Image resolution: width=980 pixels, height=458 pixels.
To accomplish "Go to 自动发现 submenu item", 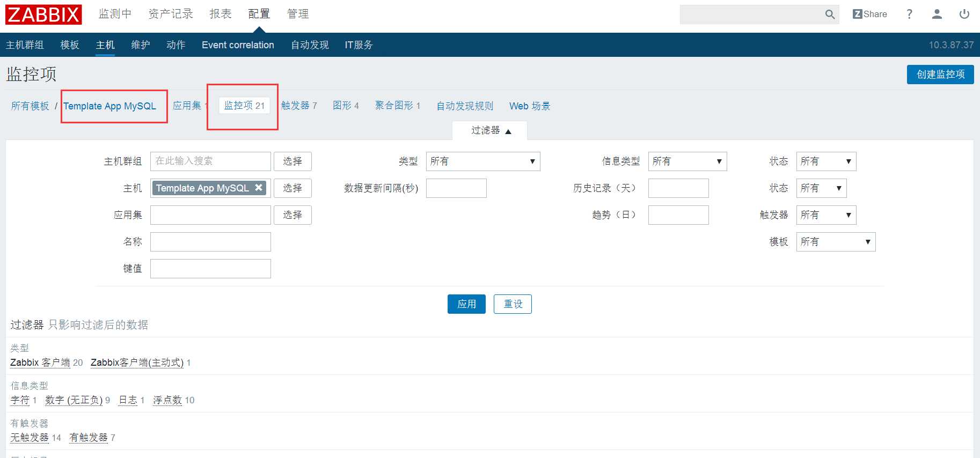I will pyautogui.click(x=310, y=45).
